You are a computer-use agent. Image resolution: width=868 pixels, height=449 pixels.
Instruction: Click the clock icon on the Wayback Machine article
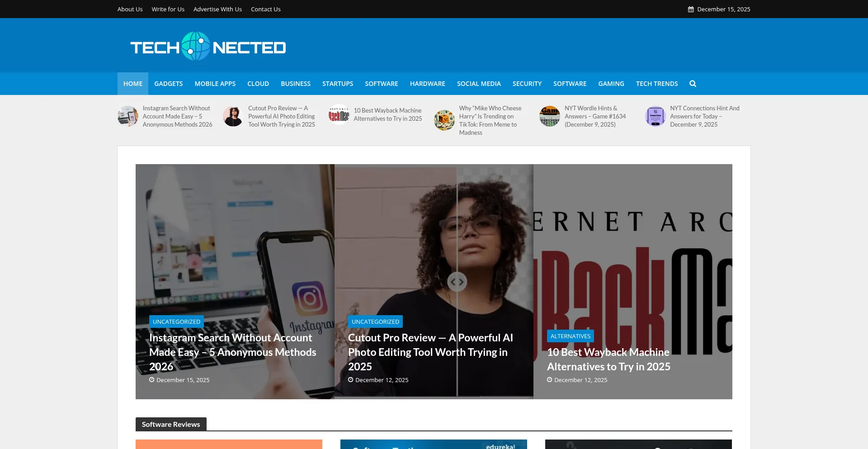(550, 380)
